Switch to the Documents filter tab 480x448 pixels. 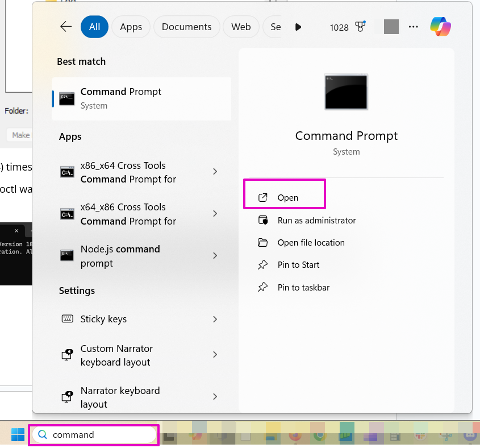[186, 27]
